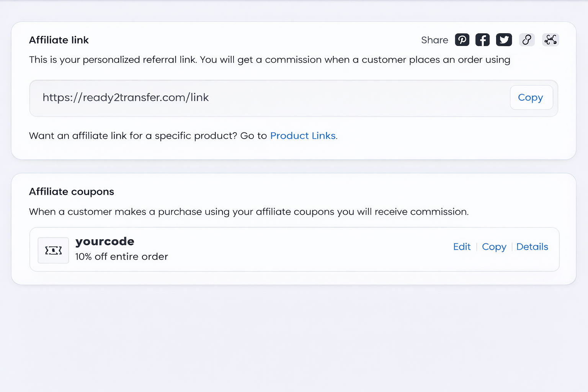Click the coupon ticket icon

(x=53, y=250)
